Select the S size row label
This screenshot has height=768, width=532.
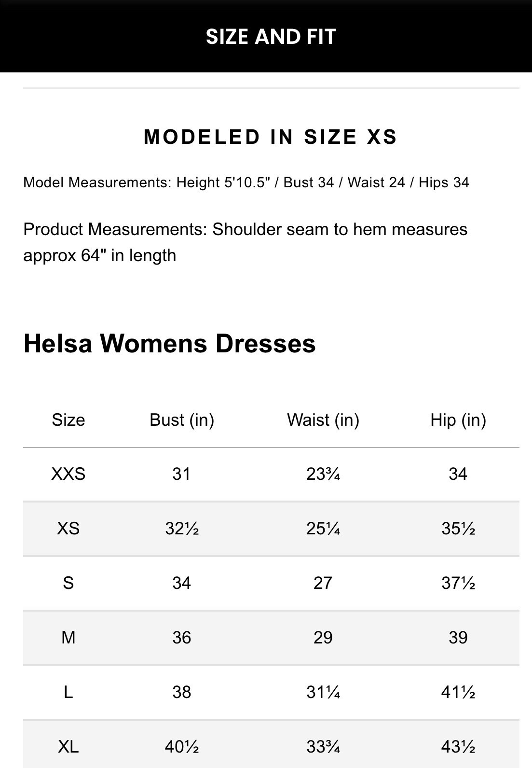pos(68,583)
